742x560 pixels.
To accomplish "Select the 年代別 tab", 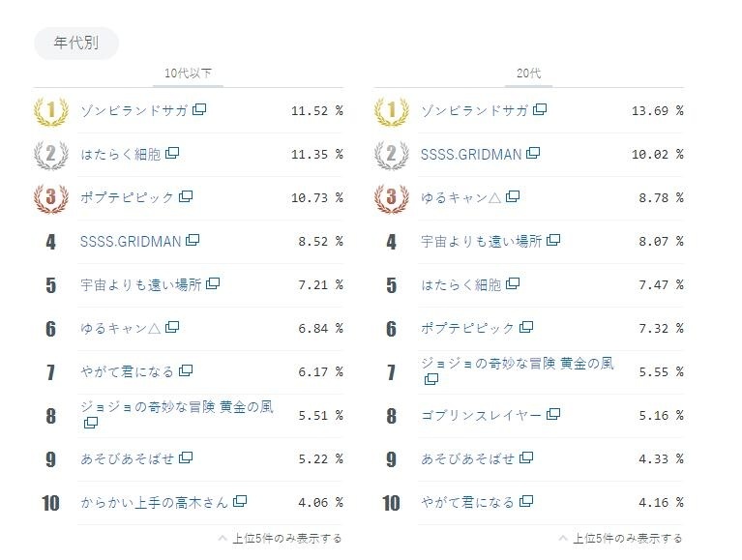I will pyautogui.click(x=76, y=44).
